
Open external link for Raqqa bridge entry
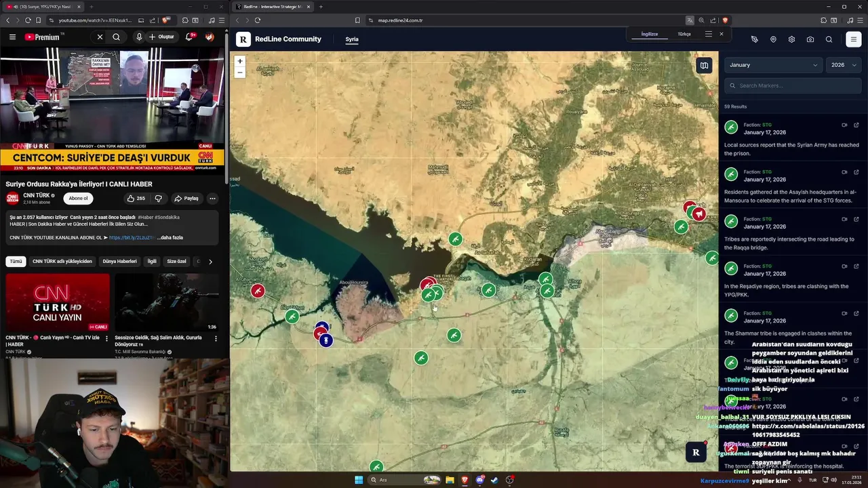click(856, 219)
